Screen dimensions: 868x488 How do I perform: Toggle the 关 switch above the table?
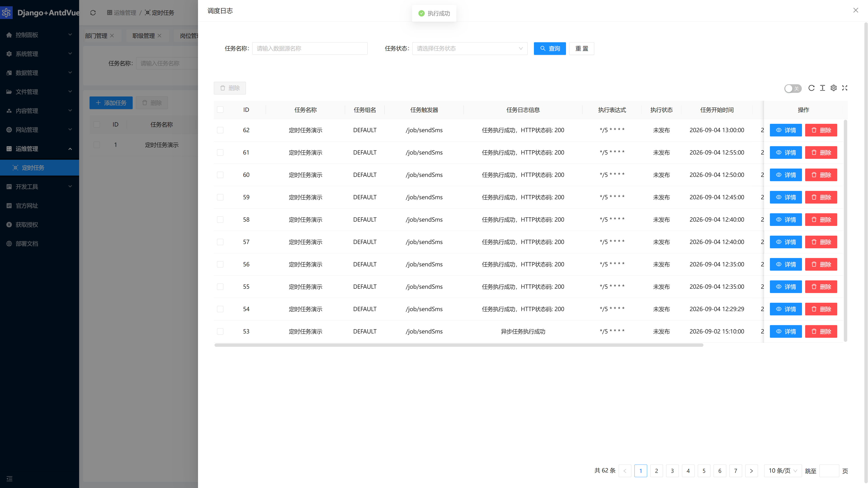pyautogui.click(x=793, y=88)
